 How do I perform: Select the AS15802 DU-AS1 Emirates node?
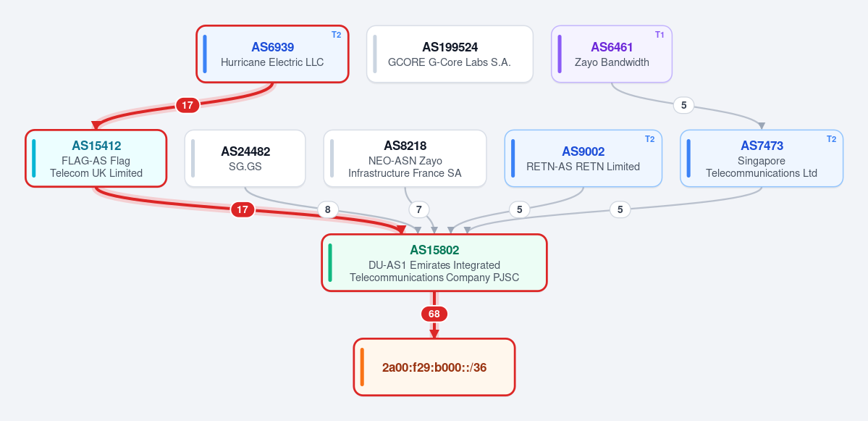(x=434, y=262)
